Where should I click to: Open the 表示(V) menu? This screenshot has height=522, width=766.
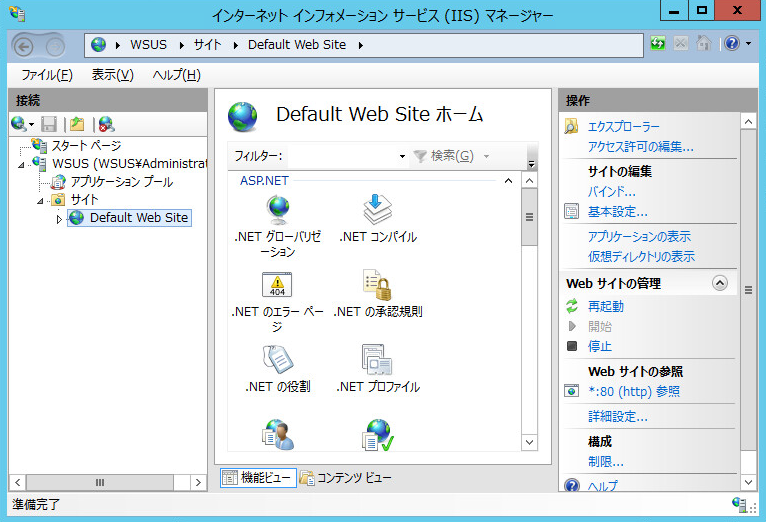tap(112, 75)
